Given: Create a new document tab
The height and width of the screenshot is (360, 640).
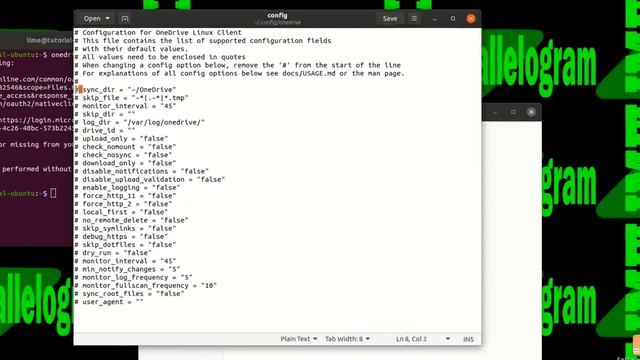Looking at the screenshot, I should point(125,19).
